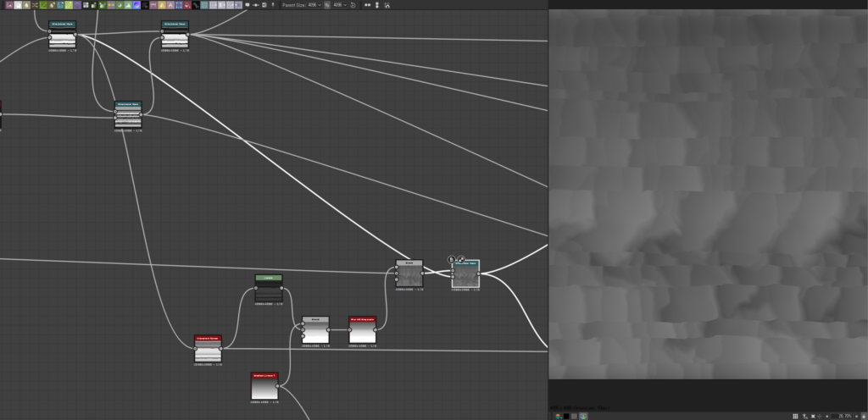Viewport: 868px width, 420px height.
Task: Toggle the width-height link in Parent Size
Action: click(x=327, y=5)
